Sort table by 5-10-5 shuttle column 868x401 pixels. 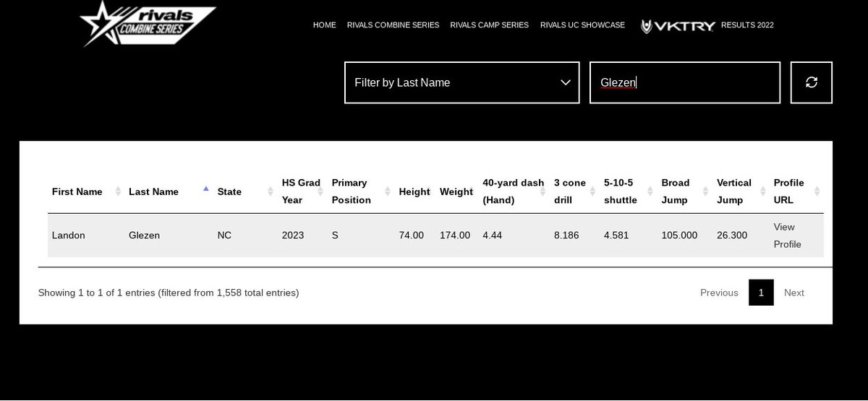tap(628, 191)
